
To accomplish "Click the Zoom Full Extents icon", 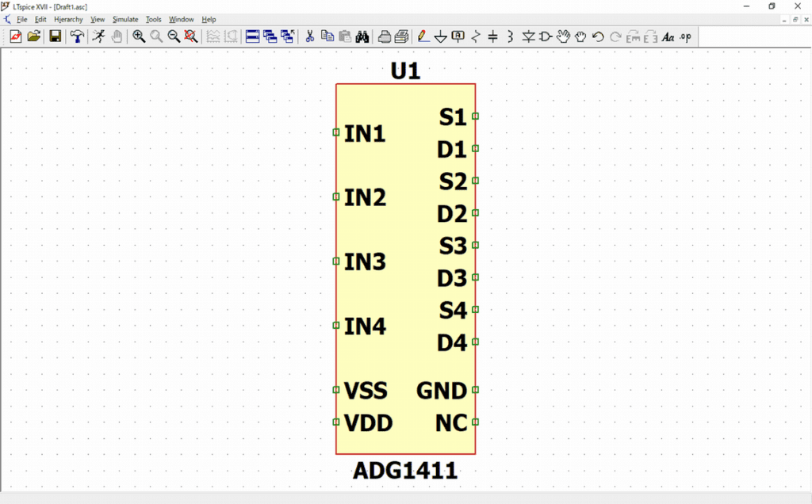I will click(x=190, y=36).
